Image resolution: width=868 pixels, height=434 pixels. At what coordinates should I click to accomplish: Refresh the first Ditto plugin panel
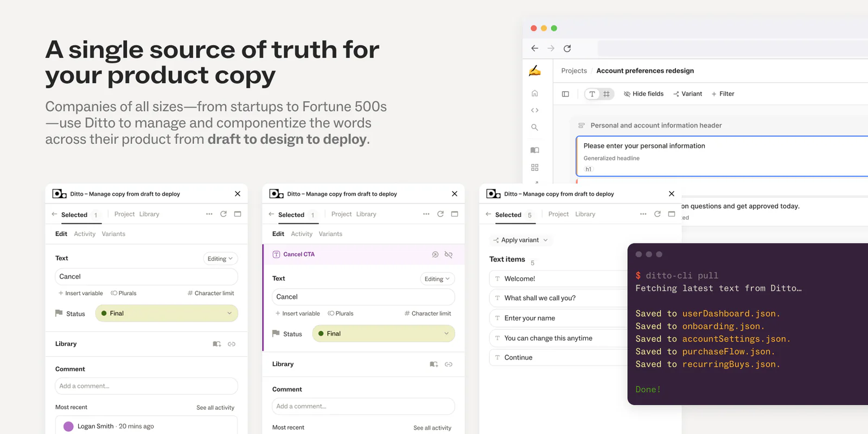click(224, 214)
